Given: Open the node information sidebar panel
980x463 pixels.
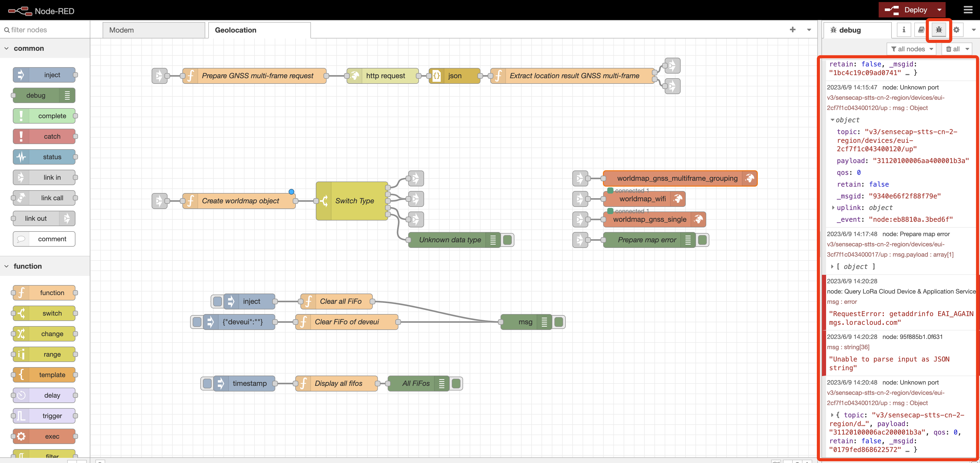Looking at the screenshot, I should pyautogui.click(x=904, y=30).
